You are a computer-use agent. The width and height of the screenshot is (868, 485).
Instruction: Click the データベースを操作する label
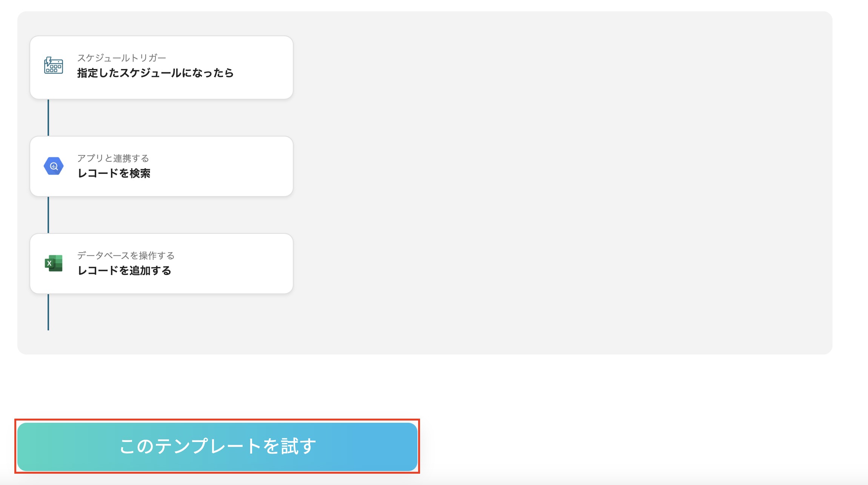click(x=126, y=256)
